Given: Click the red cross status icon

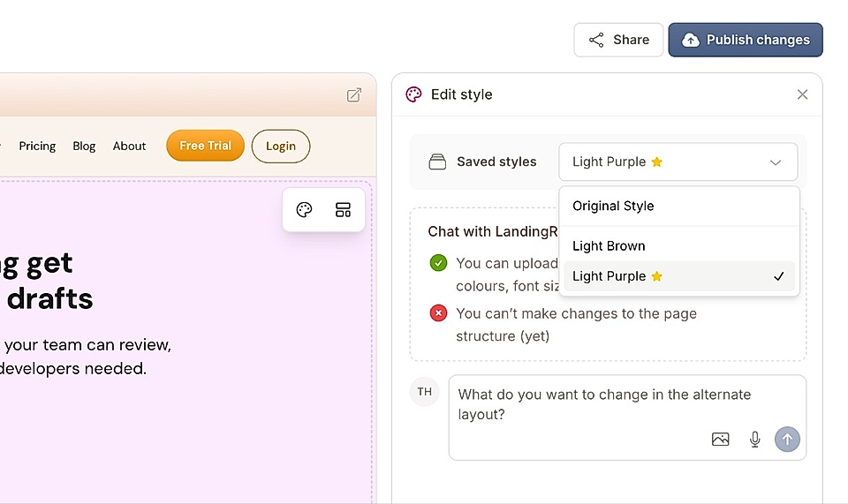Looking at the screenshot, I should pyautogui.click(x=438, y=312).
